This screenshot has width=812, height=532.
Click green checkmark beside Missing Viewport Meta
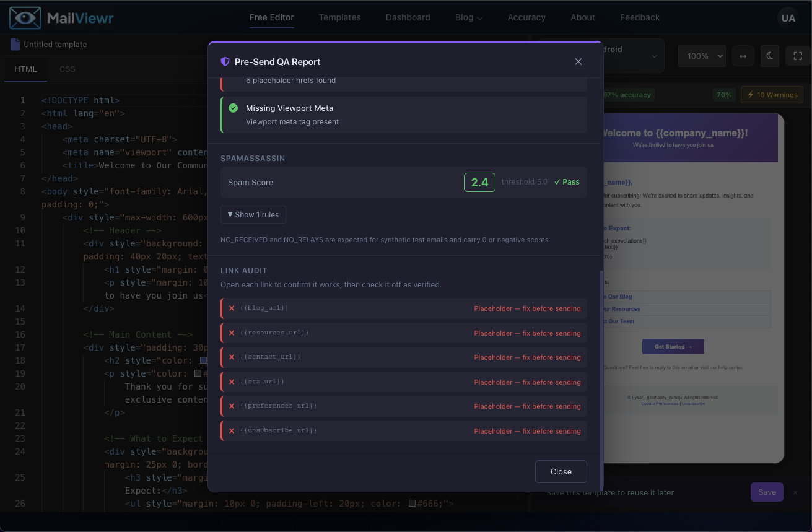[x=233, y=108]
